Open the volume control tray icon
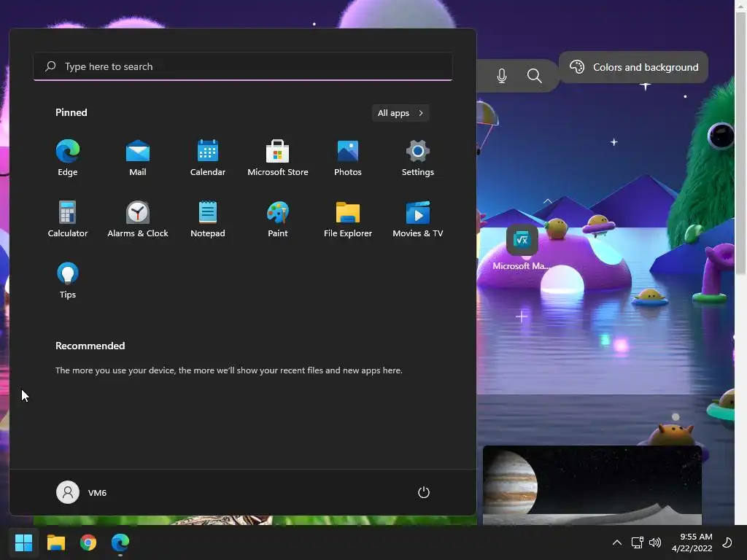The image size is (747, 560). (655, 542)
